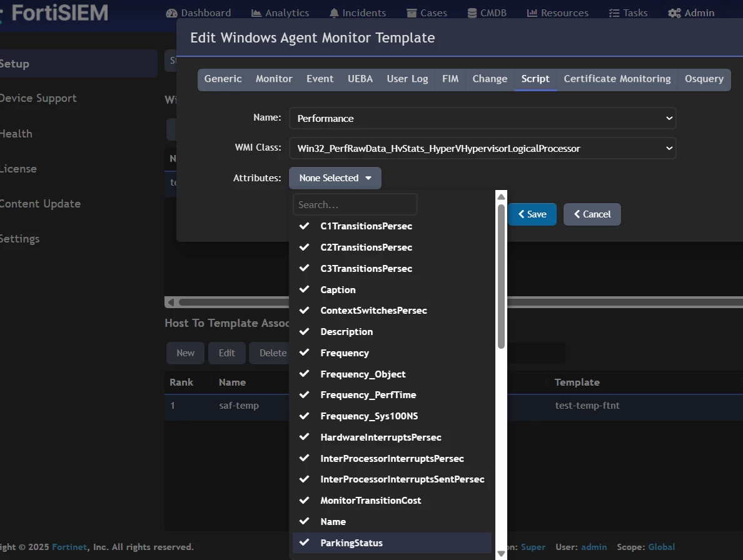Open the Dashboard gauge icon
The image size is (743, 560).
(171, 13)
